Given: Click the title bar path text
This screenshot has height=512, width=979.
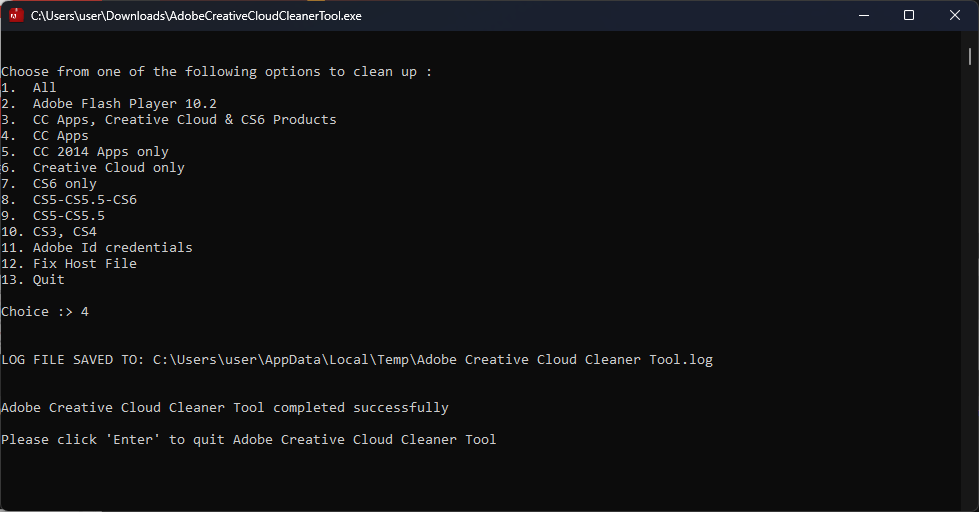Looking at the screenshot, I should pos(196,16).
